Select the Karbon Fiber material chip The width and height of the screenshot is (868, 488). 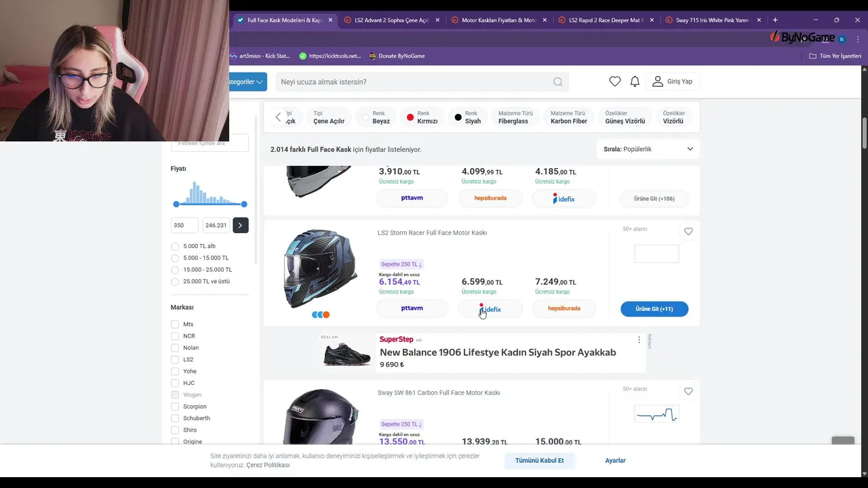point(568,117)
